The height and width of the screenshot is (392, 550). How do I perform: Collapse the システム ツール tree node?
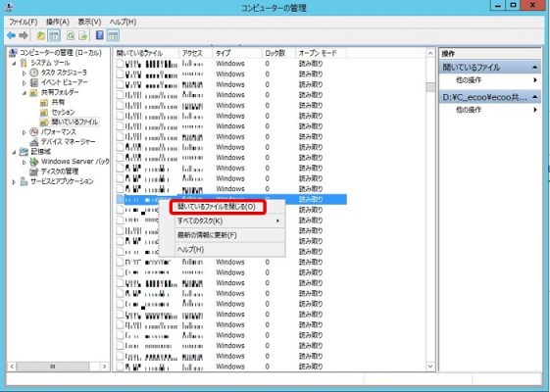tap(15, 63)
